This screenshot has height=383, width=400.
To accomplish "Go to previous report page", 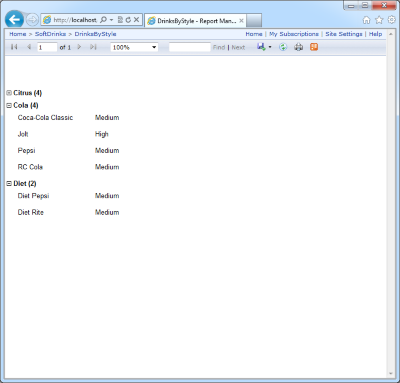I will pyautogui.click(x=29, y=47).
